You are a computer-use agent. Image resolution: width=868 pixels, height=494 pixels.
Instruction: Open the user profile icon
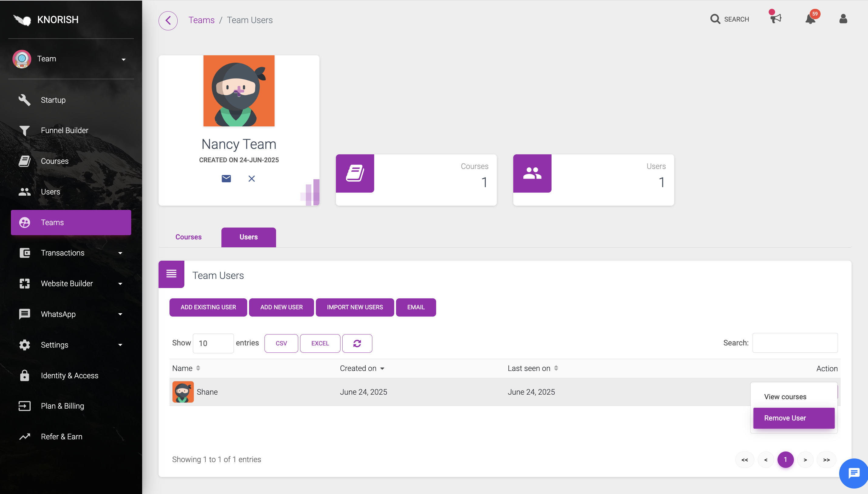pyautogui.click(x=843, y=19)
